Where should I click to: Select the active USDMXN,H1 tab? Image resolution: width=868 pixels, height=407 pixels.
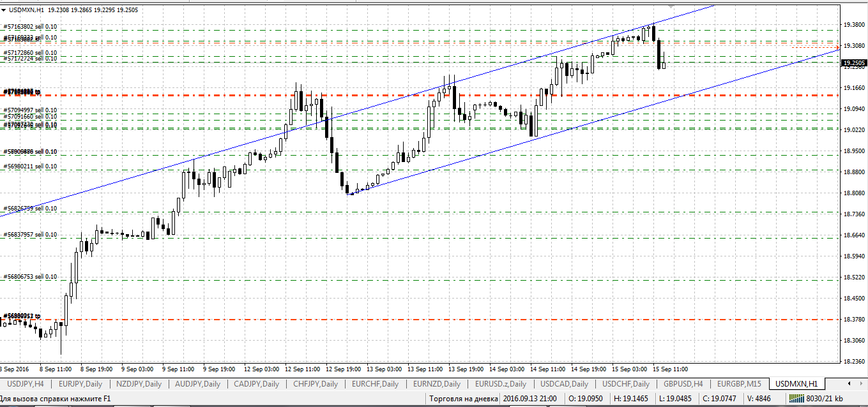pos(797,384)
